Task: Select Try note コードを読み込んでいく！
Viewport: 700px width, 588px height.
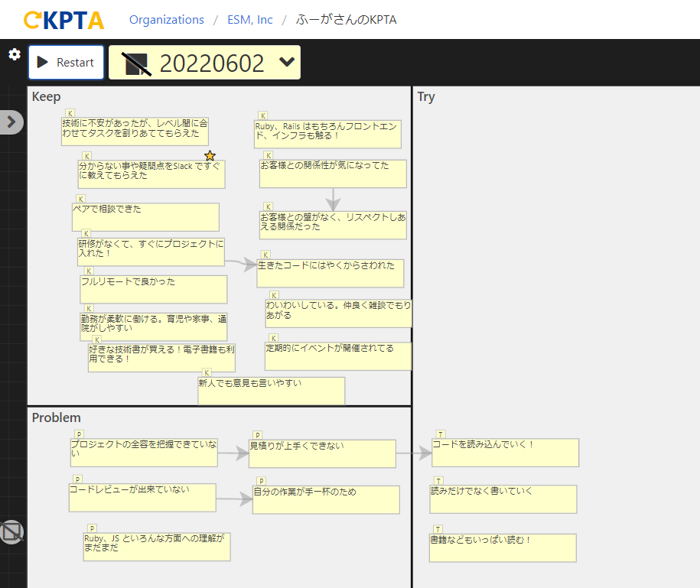Action: [506, 453]
